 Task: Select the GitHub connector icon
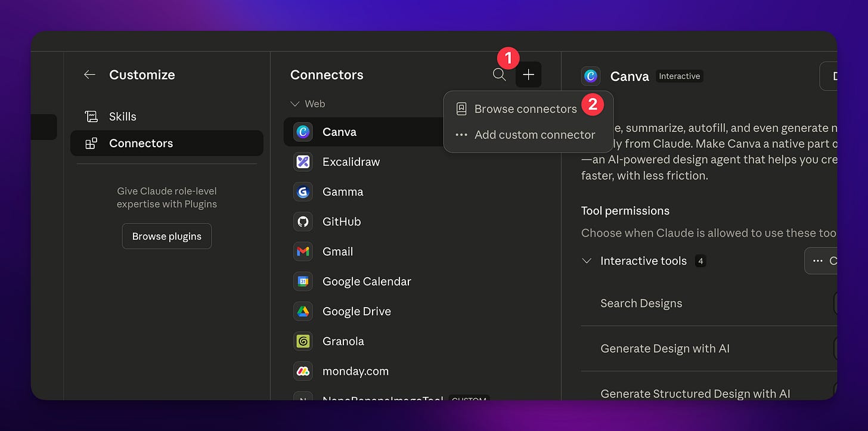click(x=303, y=221)
